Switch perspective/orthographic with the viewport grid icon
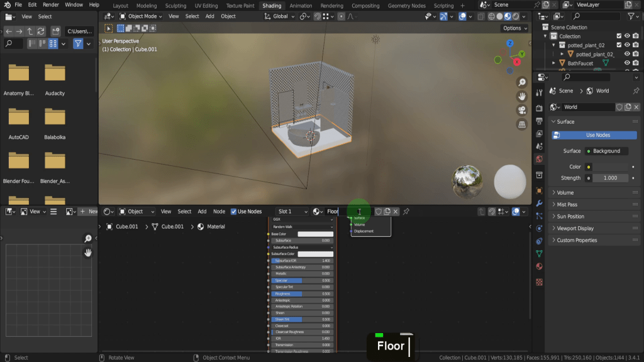The width and height of the screenshot is (644, 362). coord(522,124)
